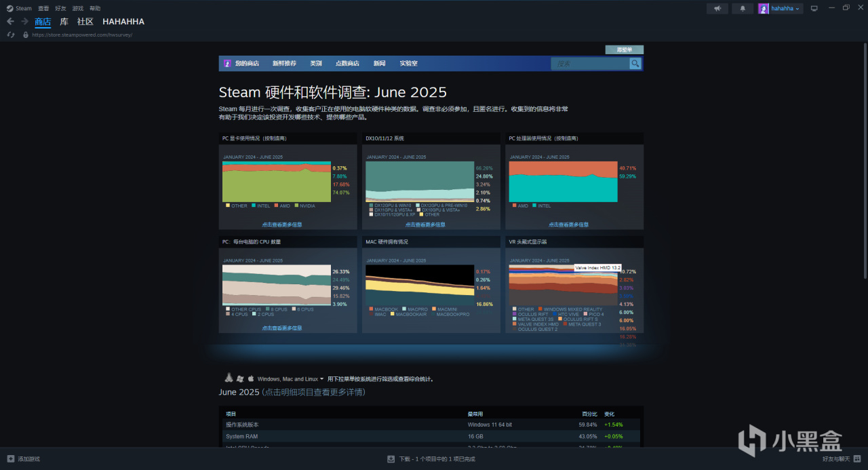
Task: Reload the page with refresh icon
Action: point(11,35)
